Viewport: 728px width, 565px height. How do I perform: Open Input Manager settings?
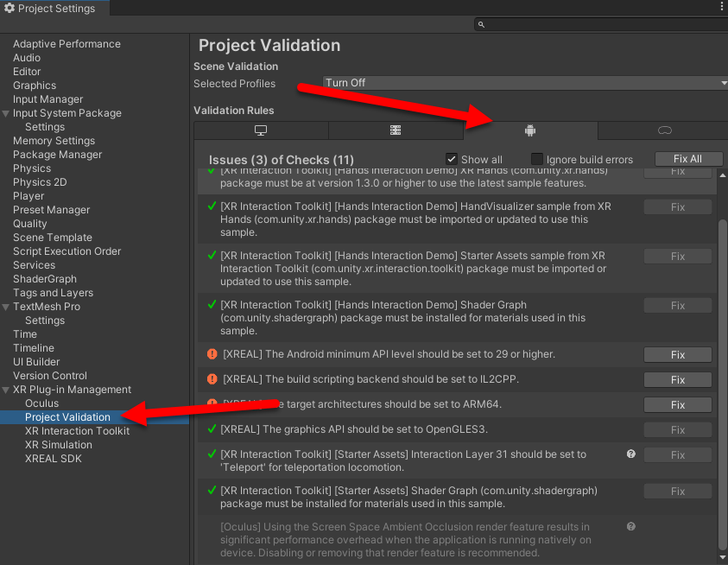point(47,99)
